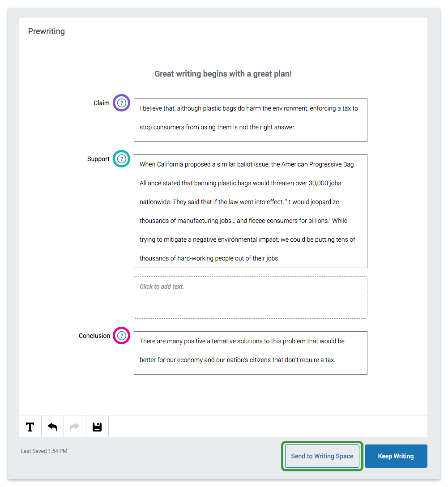This screenshot has width=448, height=487.
Task: Open the Claim help question-mark icon
Action: click(x=121, y=103)
